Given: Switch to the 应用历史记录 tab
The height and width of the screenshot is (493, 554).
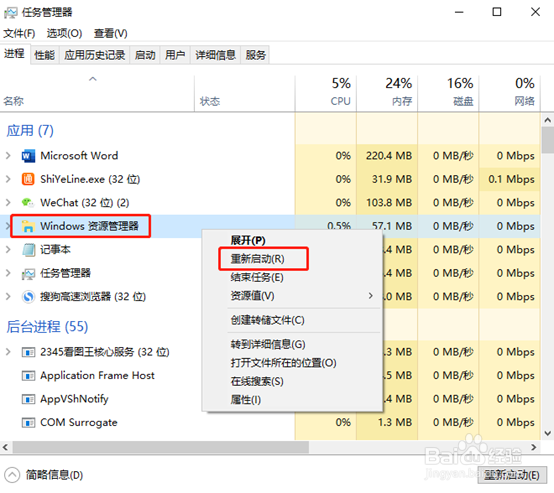Looking at the screenshot, I should (x=94, y=55).
